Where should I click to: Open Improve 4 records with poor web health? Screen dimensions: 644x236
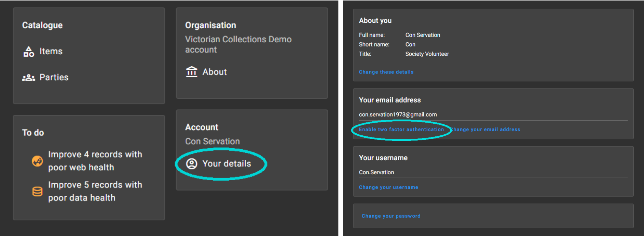click(95, 161)
